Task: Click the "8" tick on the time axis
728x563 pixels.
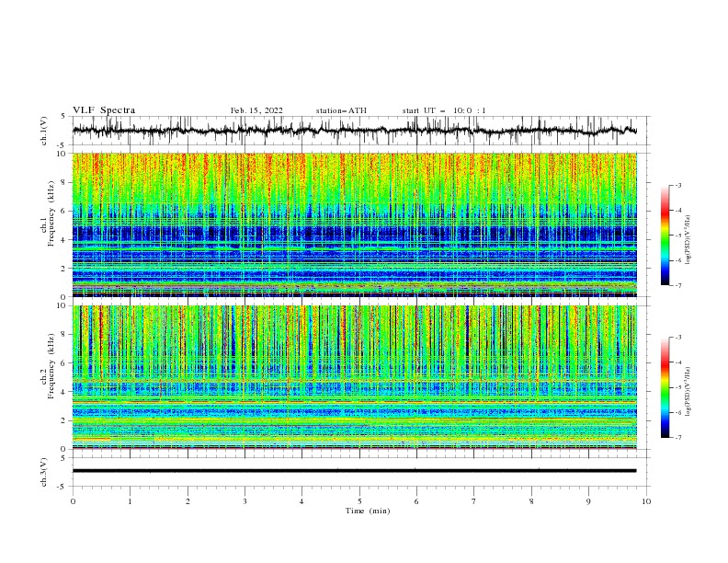Action: (531, 501)
